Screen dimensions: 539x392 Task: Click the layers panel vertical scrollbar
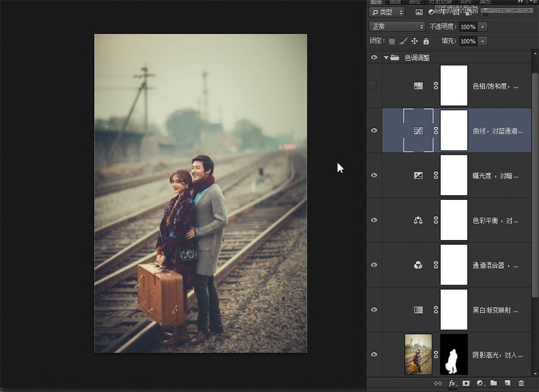[535, 186]
